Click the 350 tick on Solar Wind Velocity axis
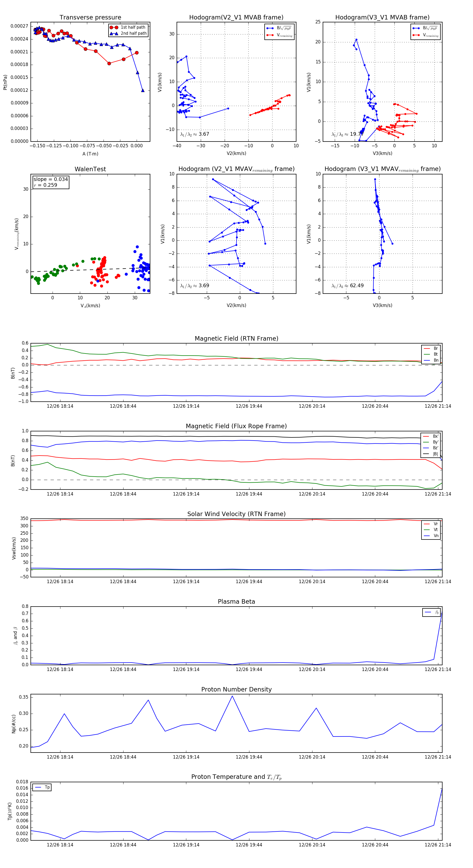This screenshot has height=868, width=473. [x=25, y=519]
